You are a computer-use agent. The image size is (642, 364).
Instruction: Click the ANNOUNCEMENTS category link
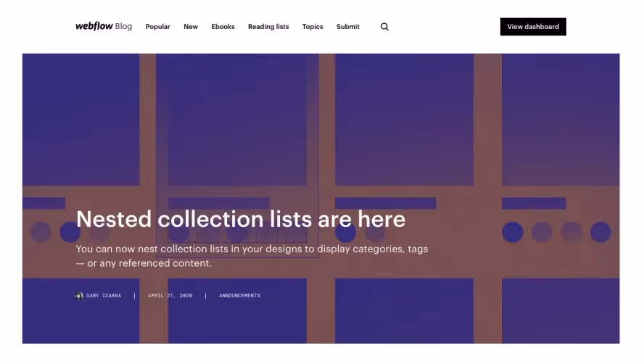coord(239,296)
